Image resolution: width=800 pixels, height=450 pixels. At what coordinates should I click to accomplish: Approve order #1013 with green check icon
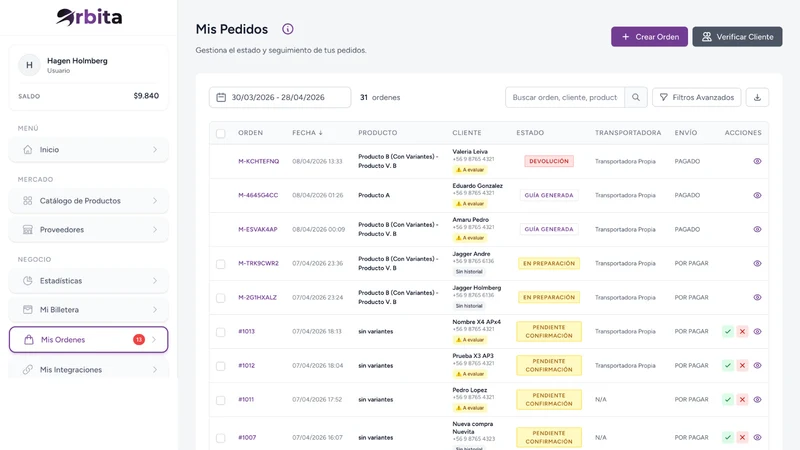728,332
